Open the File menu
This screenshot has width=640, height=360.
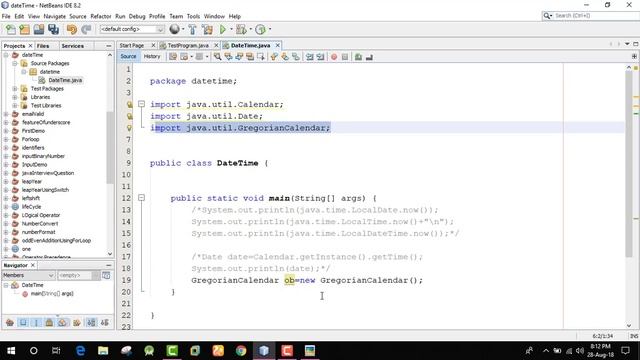[6, 16]
